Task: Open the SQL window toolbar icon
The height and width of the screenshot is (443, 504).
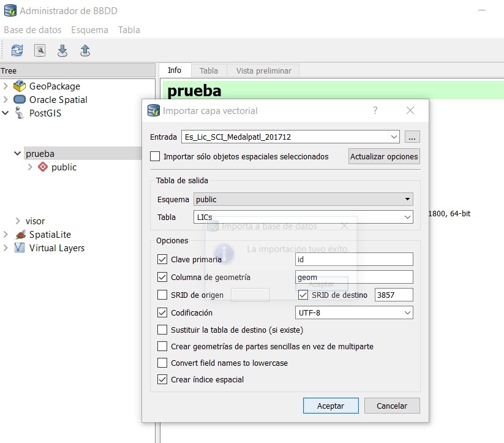Action: pyautogui.click(x=40, y=50)
